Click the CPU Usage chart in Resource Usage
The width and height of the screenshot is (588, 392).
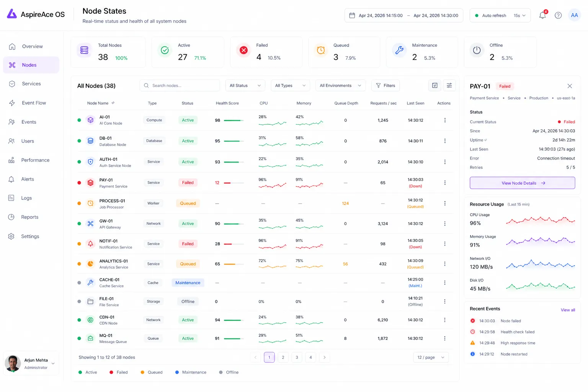click(541, 220)
